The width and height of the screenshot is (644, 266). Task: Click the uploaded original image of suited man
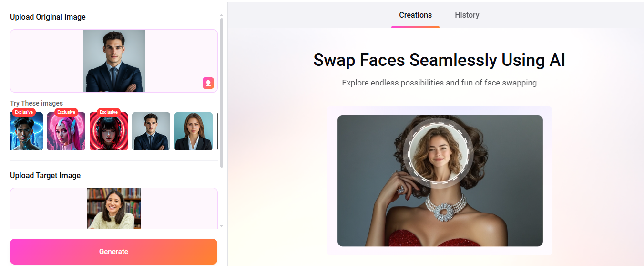[114, 61]
